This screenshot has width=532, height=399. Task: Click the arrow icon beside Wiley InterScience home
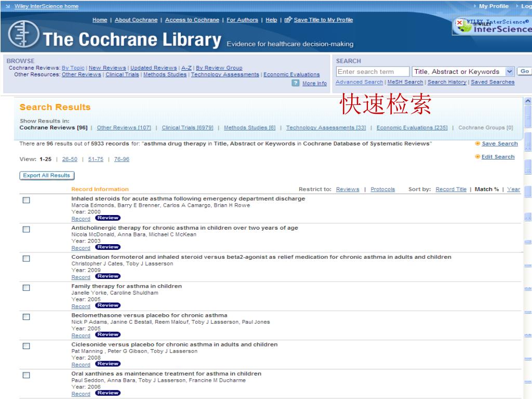click(8, 6)
